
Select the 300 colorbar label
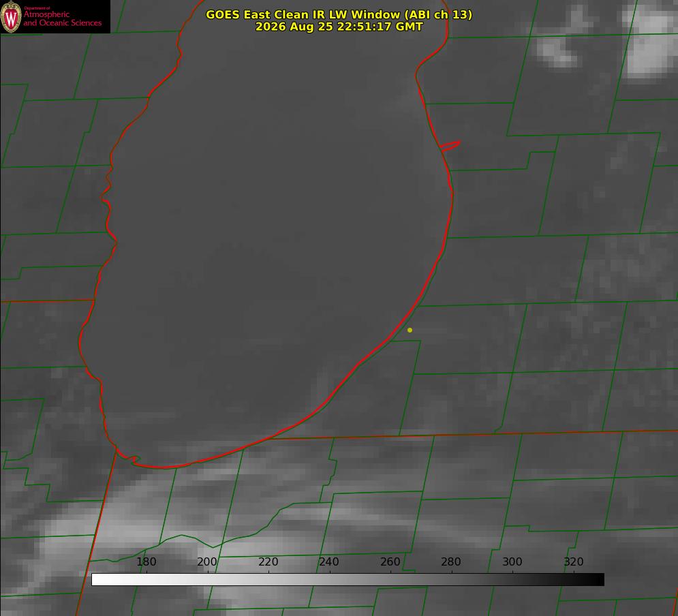click(512, 561)
